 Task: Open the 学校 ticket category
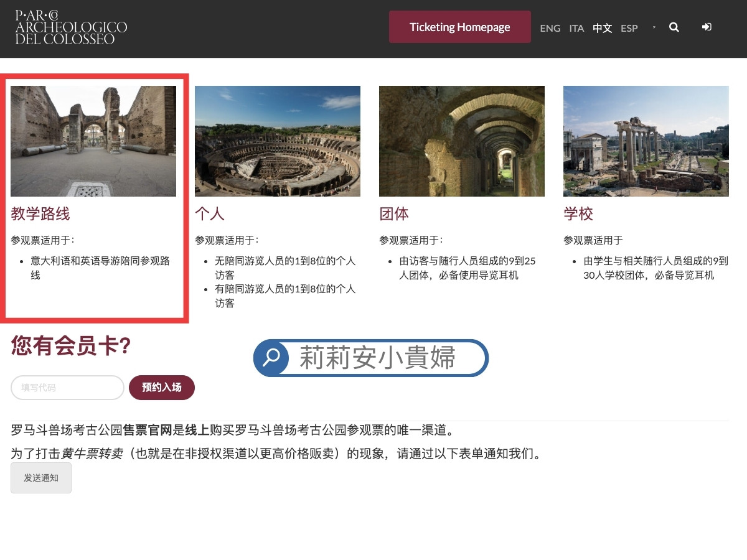[578, 213]
